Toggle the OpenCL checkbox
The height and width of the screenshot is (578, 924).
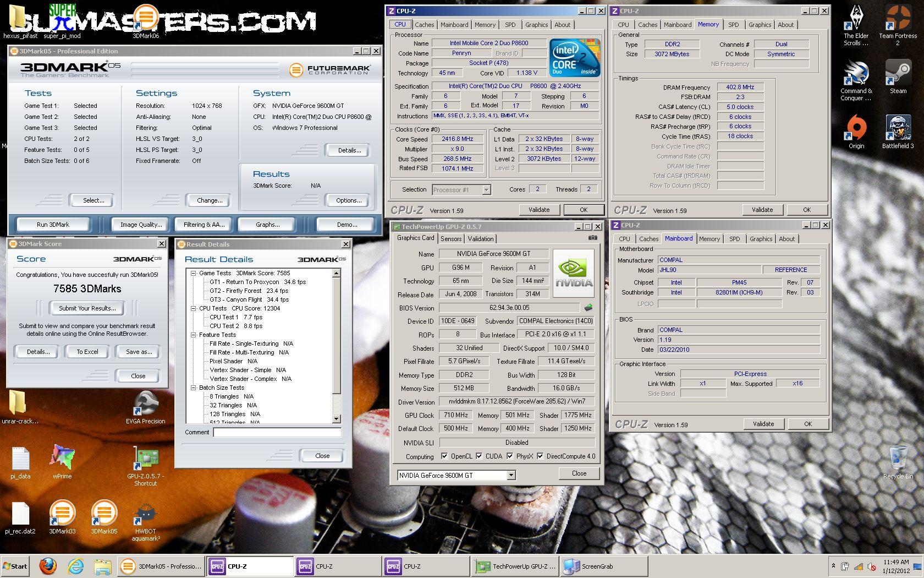(444, 456)
